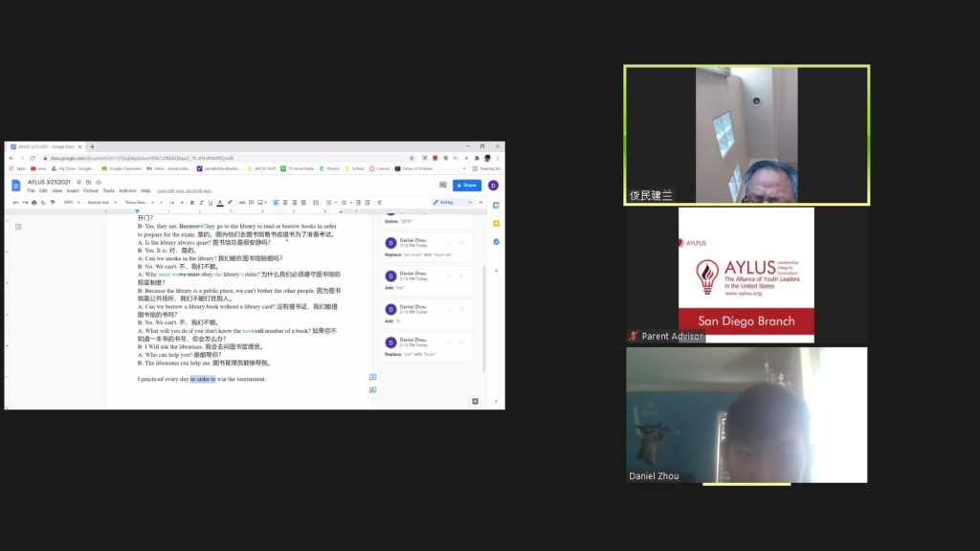Open the Times New Roman font dropdown
Image resolution: width=980 pixels, height=551 pixels.
tap(139, 203)
